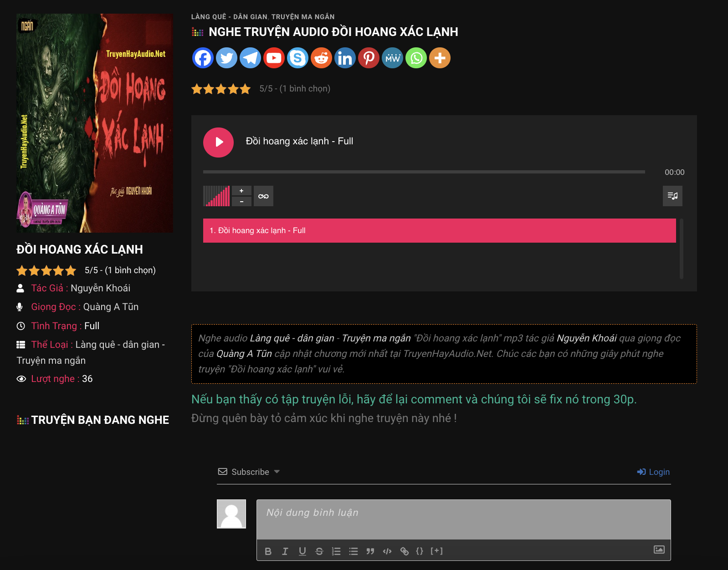The height and width of the screenshot is (570, 728).
Task: Click the playlist scrollbar
Action: coord(682,249)
